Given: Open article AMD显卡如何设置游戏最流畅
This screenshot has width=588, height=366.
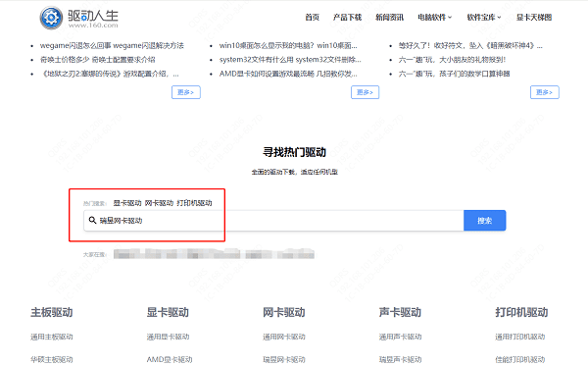Looking at the screenshot, I should click(x=288, y=74).
